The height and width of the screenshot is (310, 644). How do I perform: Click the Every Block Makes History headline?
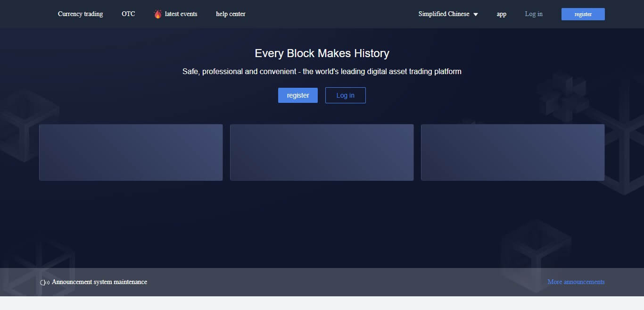[x=322, y=53]
